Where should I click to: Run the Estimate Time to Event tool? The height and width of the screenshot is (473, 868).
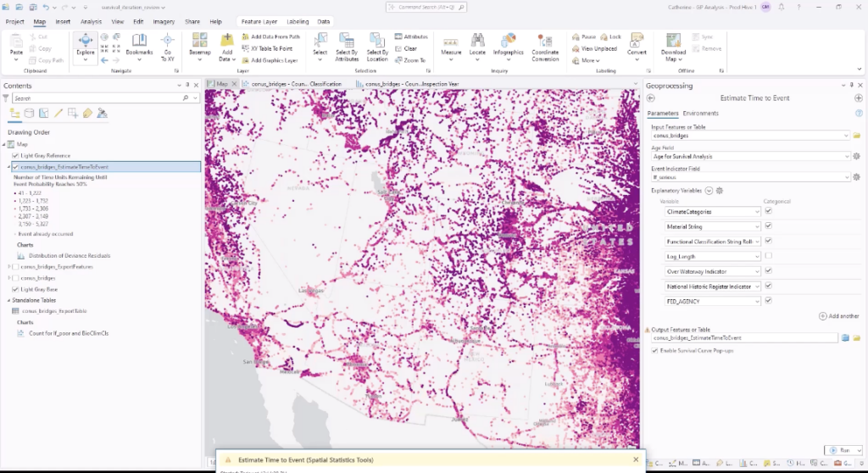[x=840, y=450]
